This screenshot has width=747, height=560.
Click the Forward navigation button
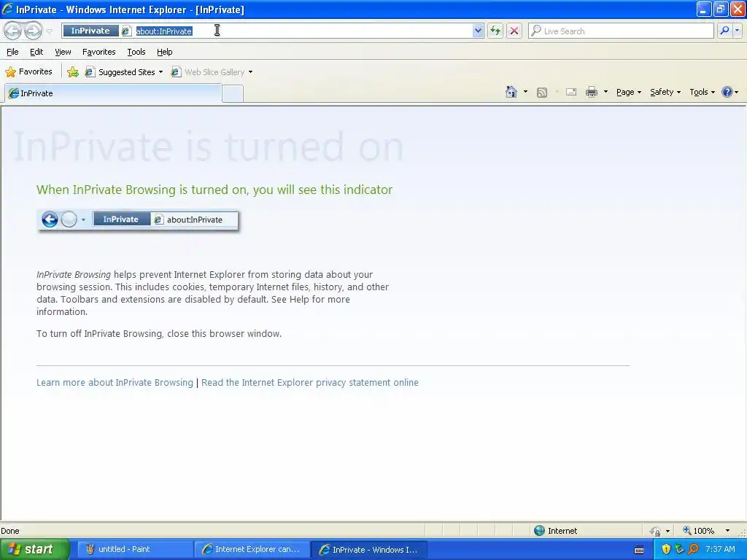pyautogui.click(x=34, y=31)
